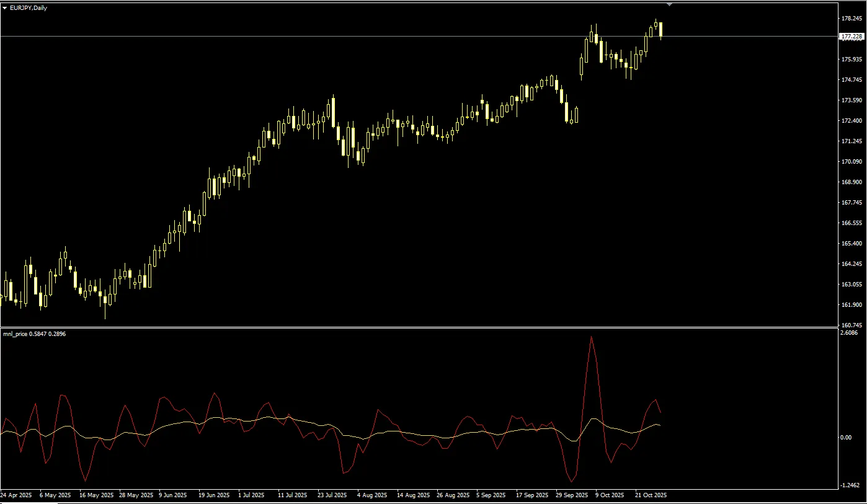Click the 21 Oct 2025 date label
Viewport: 867px width, 504px height.
(x=650, y=496)
